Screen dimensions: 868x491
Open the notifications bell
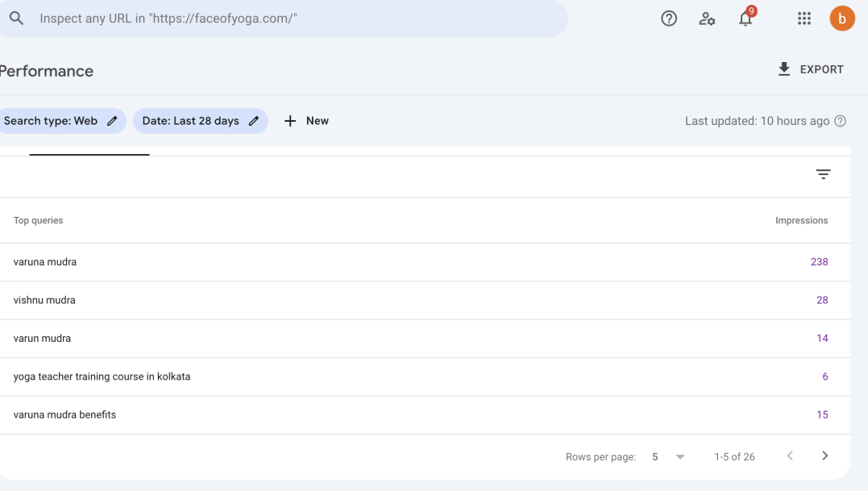[745, 19]
